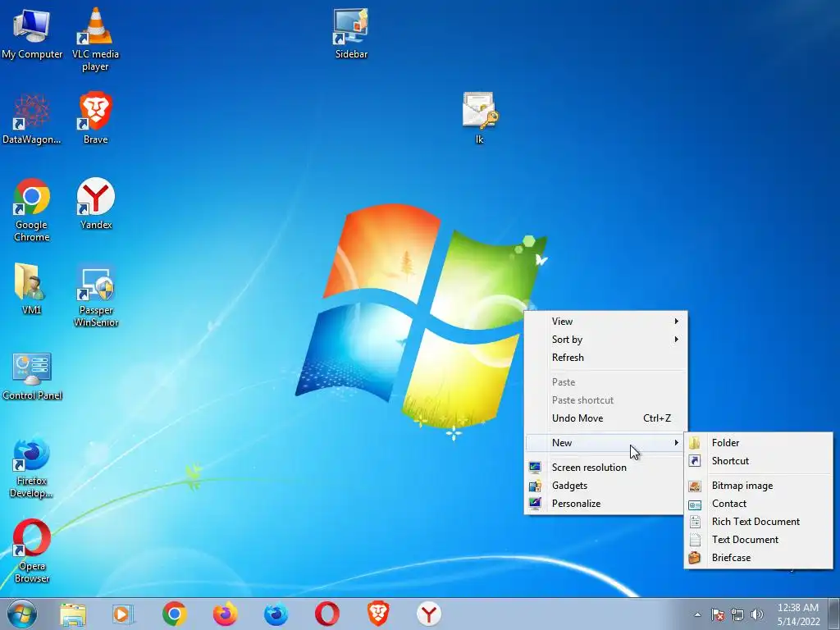Create a new Briefcase
840x630 pixels.
tap(759, 558)
